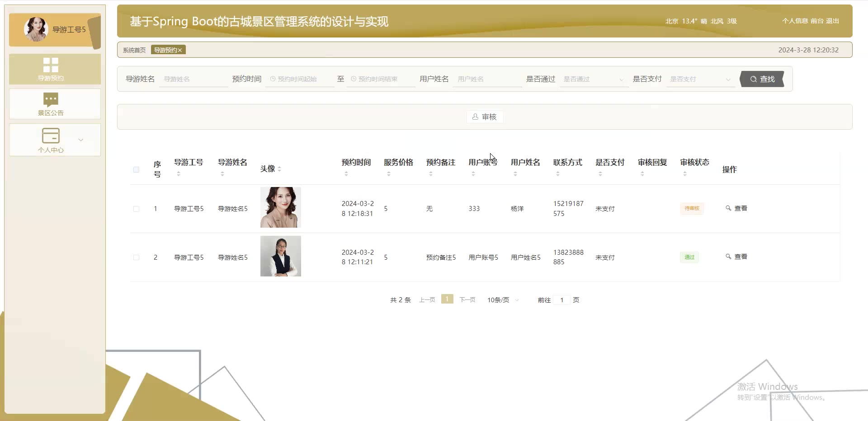This screenshot has width=868, height=421.
Task: Open the 是否支付 filter dropdown
Action: point(700,79)
